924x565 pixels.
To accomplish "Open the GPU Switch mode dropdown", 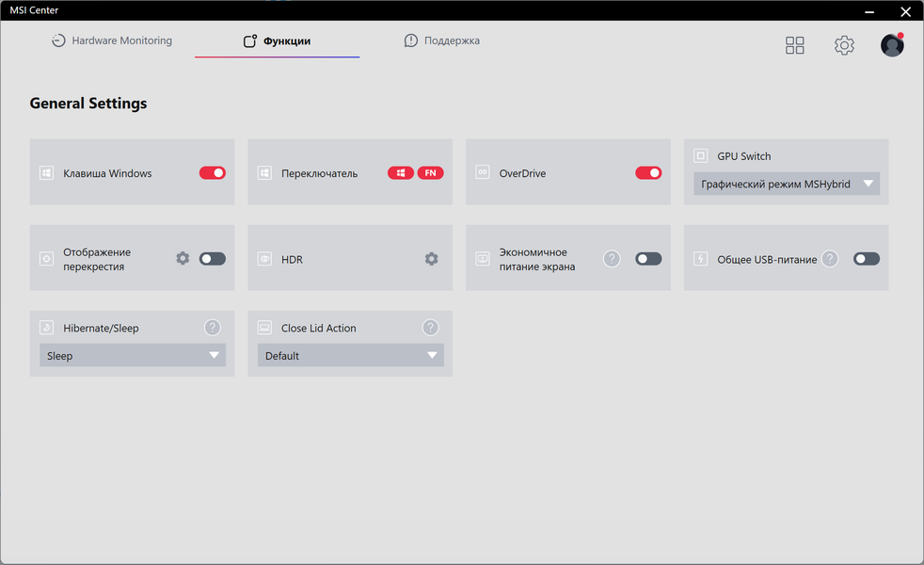I will point(787,184).
